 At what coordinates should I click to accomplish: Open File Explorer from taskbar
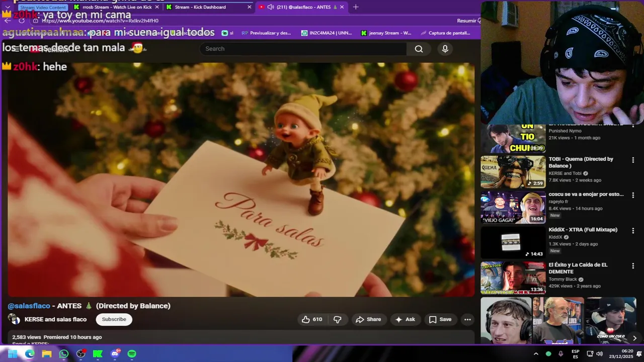[x=47, y=354]
